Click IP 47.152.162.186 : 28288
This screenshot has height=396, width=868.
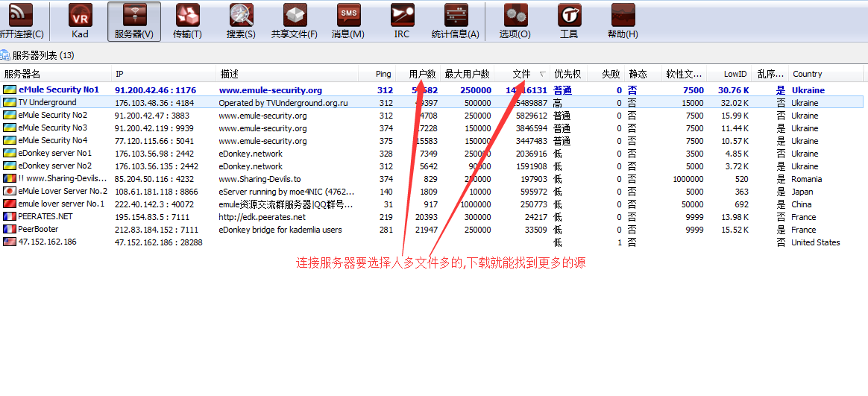pos(158,242)
